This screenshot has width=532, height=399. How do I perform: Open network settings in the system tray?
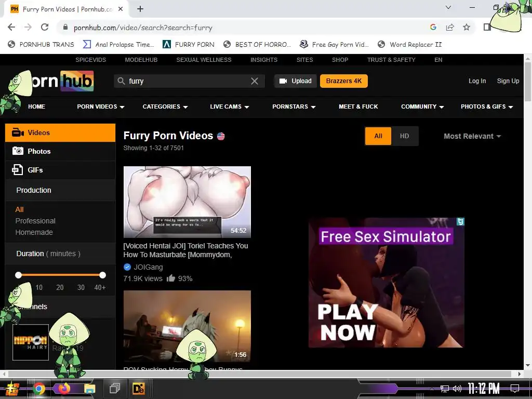(x=445, y=389)
